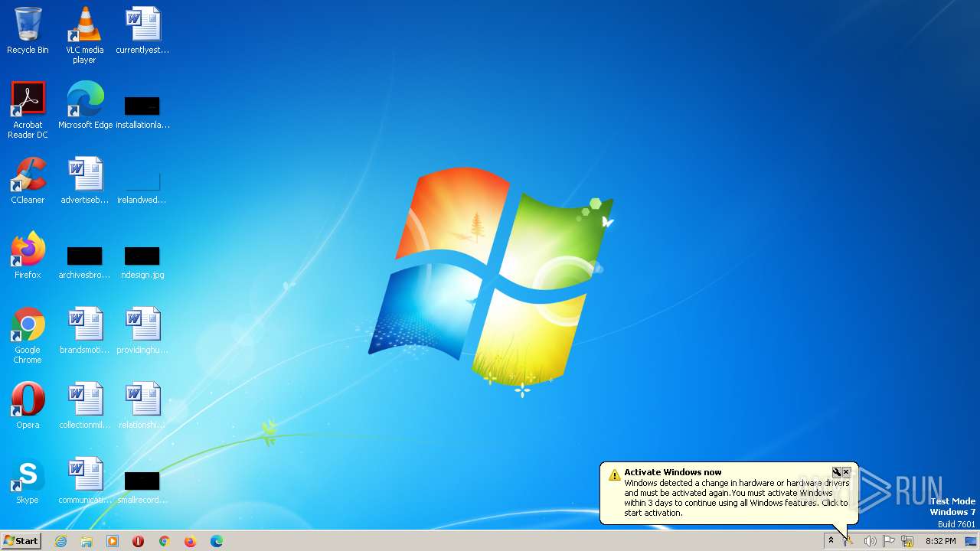
Task: Launch Firefox from the taskbar
Action: (191, 541)
